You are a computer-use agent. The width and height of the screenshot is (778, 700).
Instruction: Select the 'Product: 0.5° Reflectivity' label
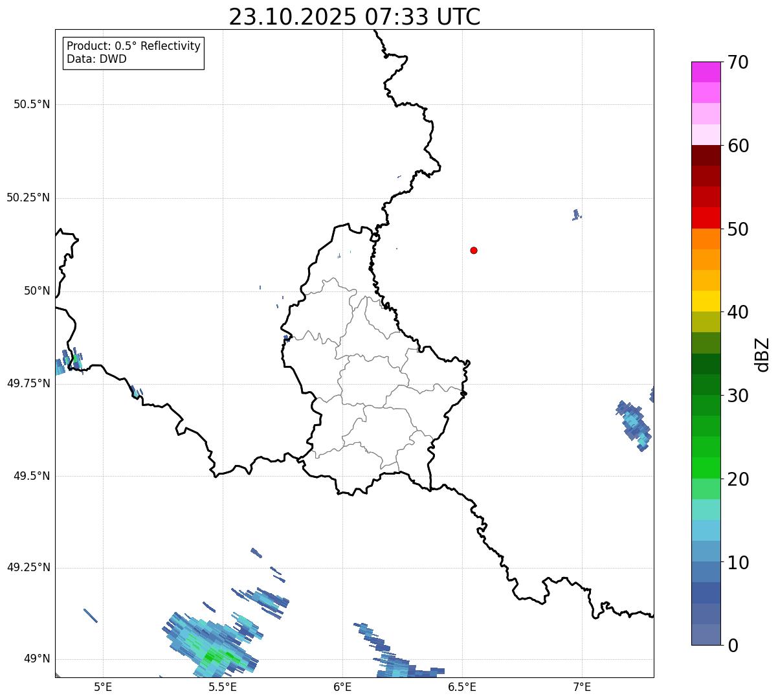click(134, 47)
